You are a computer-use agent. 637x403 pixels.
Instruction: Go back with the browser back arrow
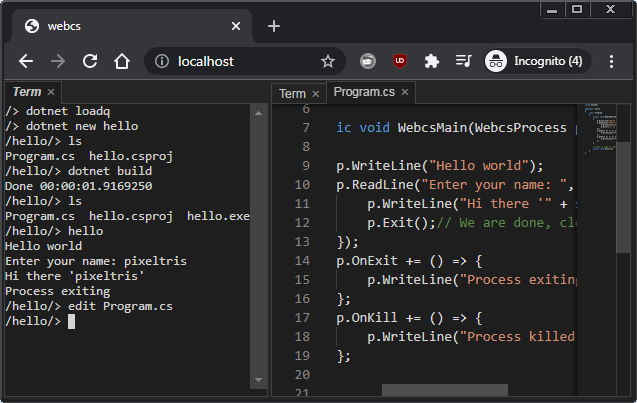[x=26, y=61]
